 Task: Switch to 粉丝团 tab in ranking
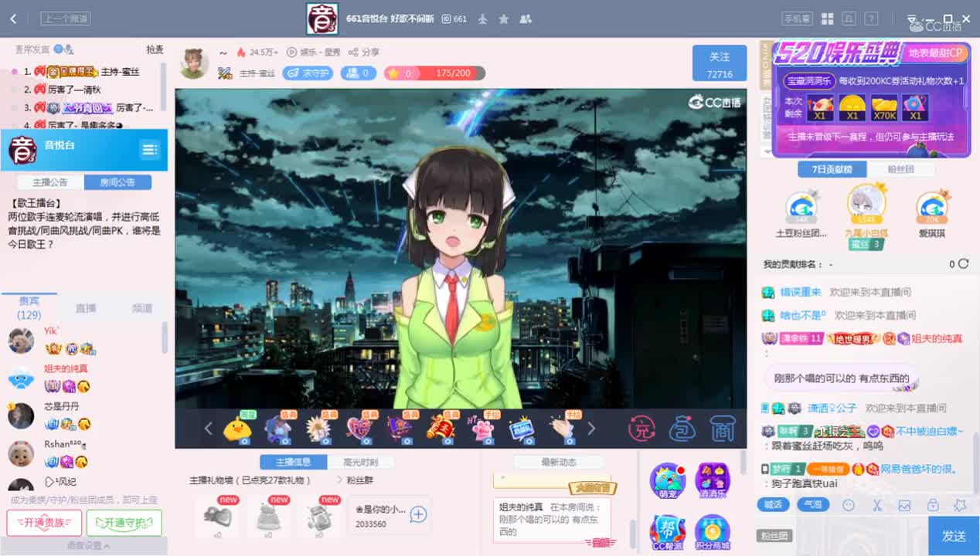coord(900,169)
